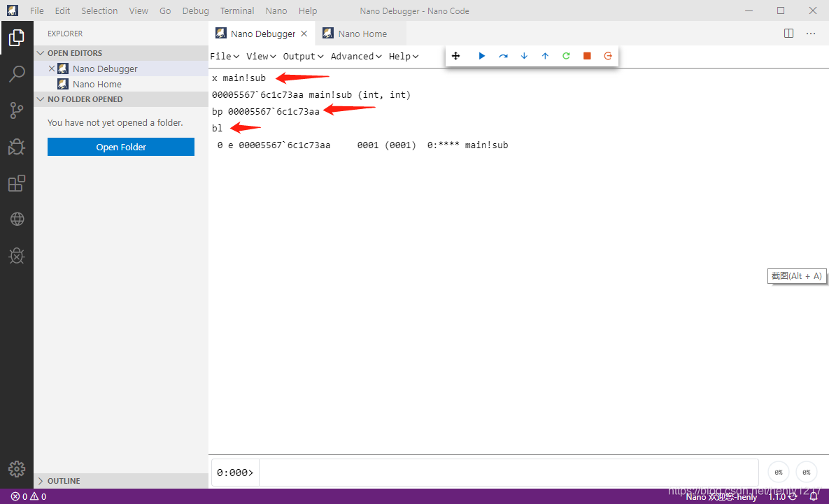Open the View menu in menu bar
Screen dimensions: 829x504
139,10
